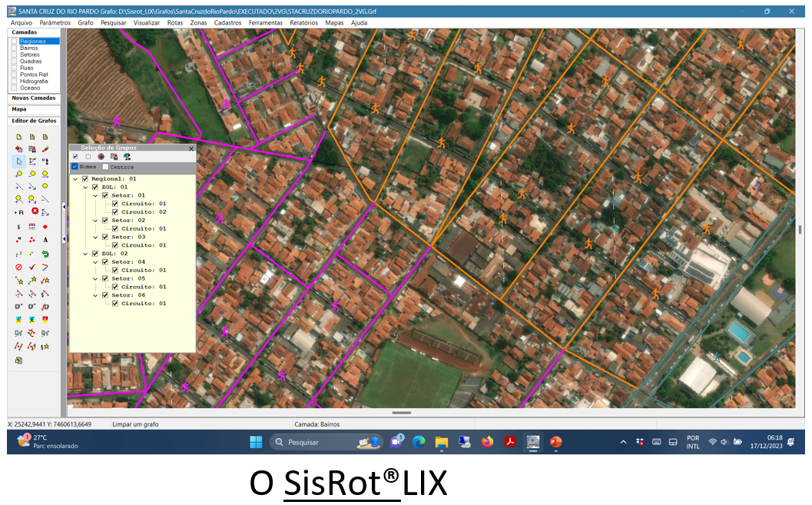Collapse the ZGL: 02 tree branch
The width and height of the screenshot is (812, 505).
coord(85,254)
